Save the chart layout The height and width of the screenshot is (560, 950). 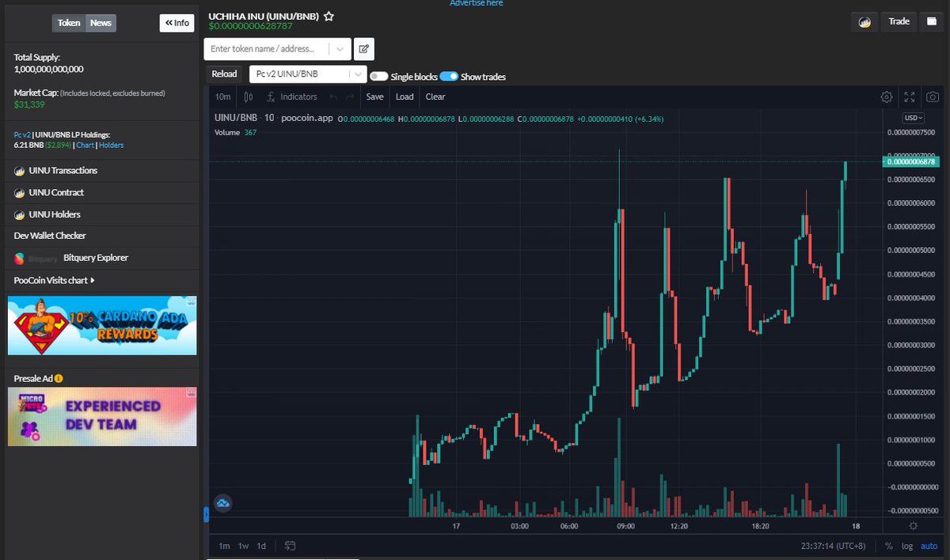[x=374, y=96]
